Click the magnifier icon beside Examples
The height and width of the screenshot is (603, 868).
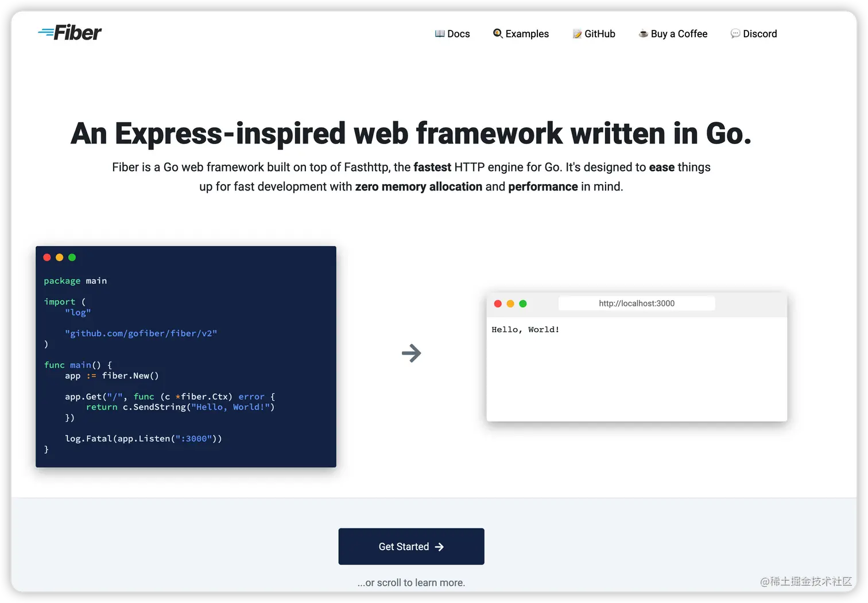pos(498,34)
